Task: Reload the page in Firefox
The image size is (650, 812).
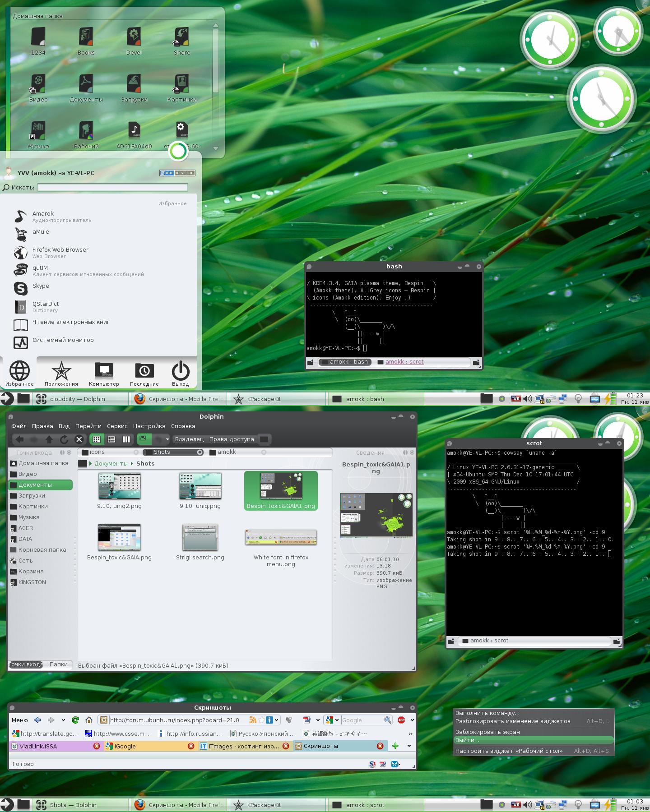Action: coord(75,720)
